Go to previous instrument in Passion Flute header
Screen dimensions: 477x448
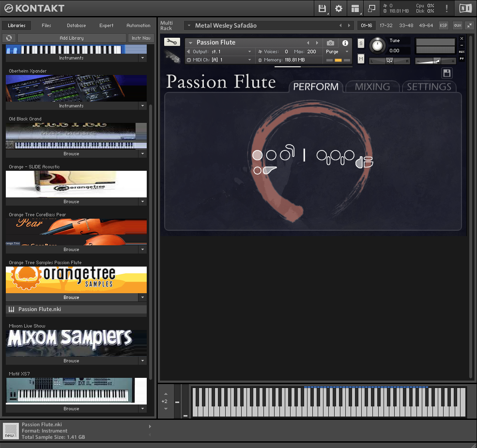pyautogui.click(x=308, y=43)
